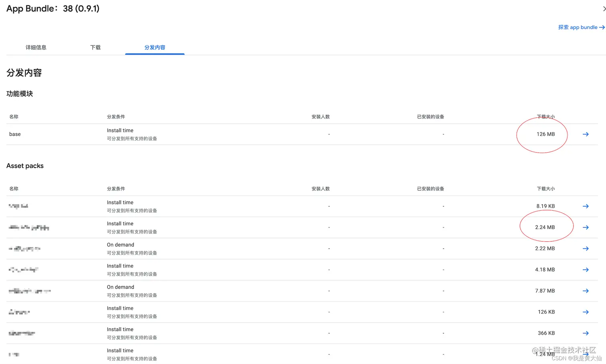Click the 功能模块 section heading

click(x=20, y=94)
